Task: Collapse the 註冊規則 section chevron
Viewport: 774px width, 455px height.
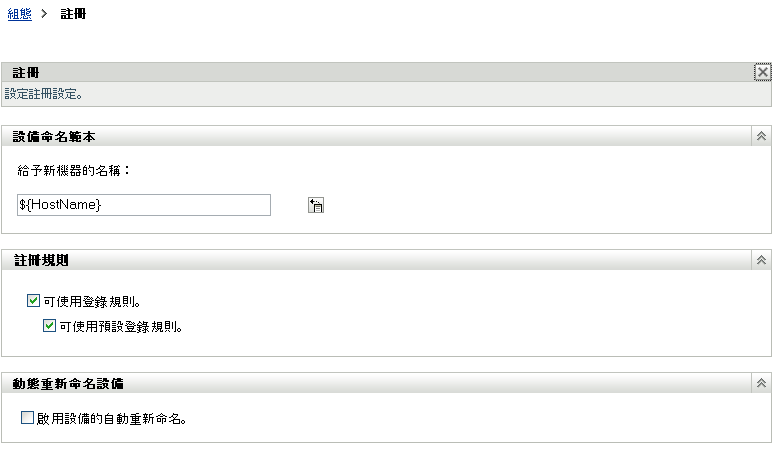Action: pos(761,260)
